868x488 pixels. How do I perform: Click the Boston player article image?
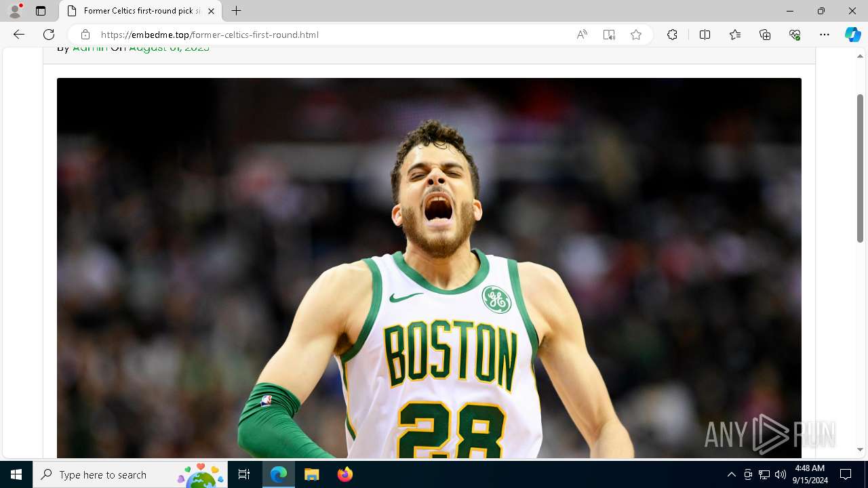coord(429,268)
